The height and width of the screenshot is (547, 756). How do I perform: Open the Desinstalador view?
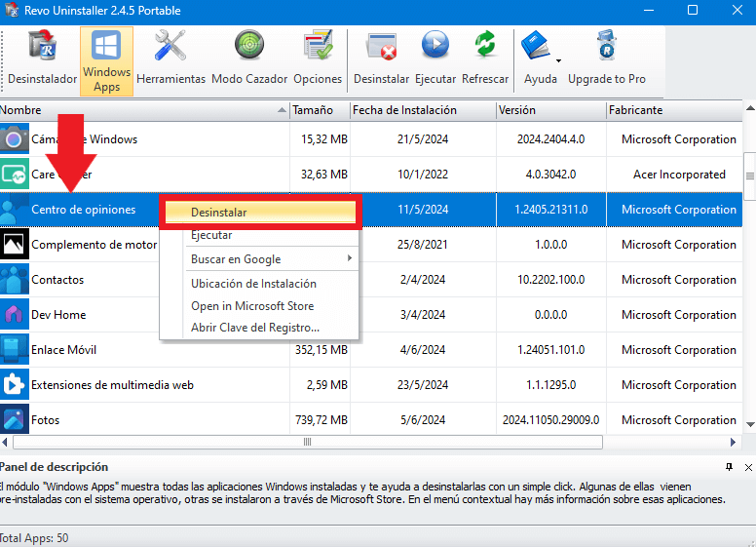43,59
